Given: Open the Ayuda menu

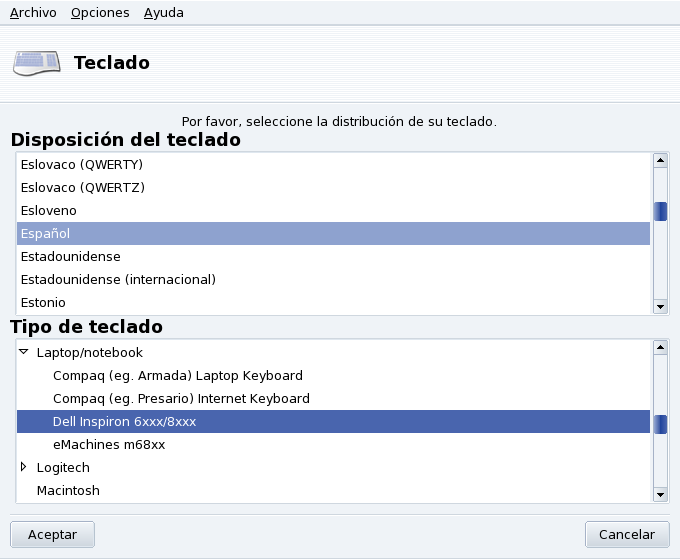Looking at the screenshot, I should (163, 13).
